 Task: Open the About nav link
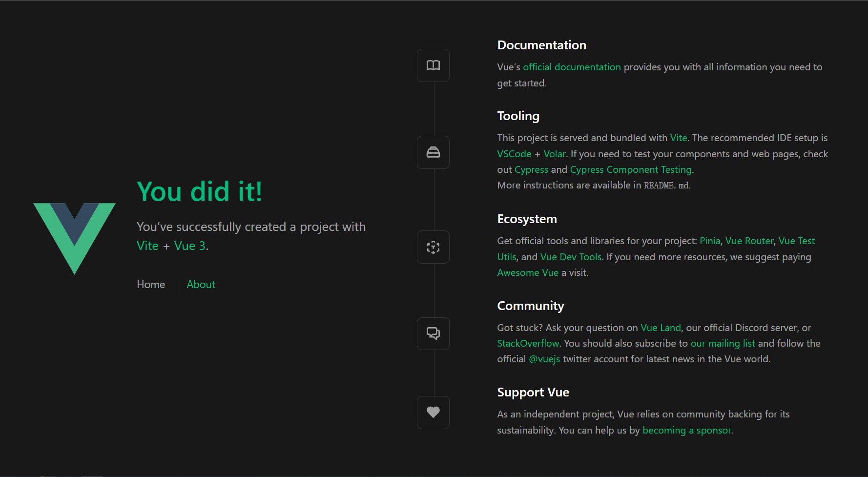pyautogui.click(x=201, y=284)
